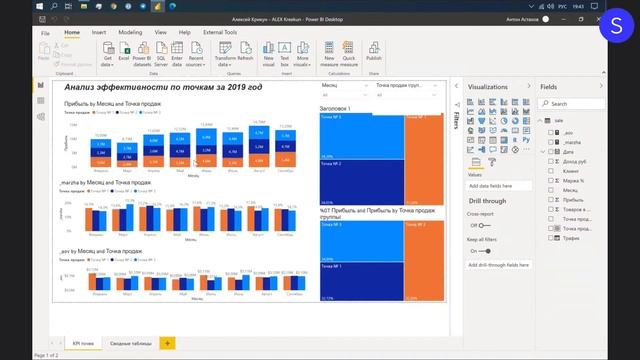The width and height of the screenshot is (640, 360).
Task: Select the funnel visualization
Action: coord(482,121)
